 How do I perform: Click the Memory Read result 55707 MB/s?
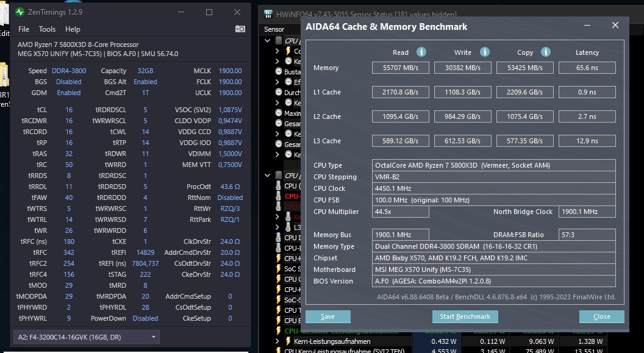[x=401, y=68]
